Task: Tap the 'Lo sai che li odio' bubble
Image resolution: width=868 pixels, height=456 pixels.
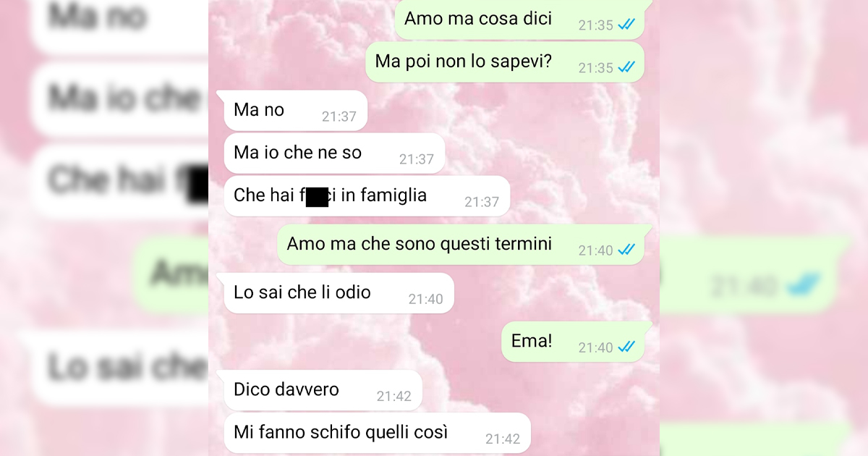Action: pos(339,293)
